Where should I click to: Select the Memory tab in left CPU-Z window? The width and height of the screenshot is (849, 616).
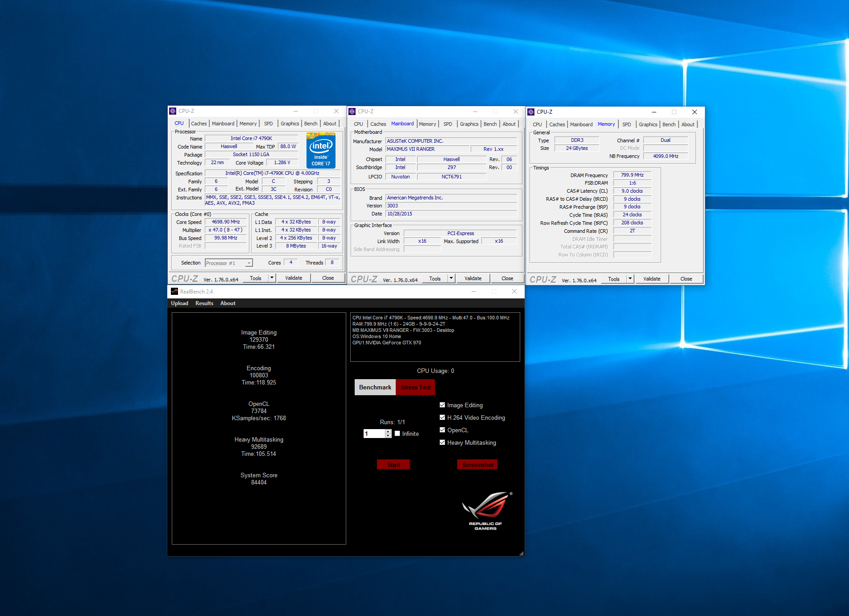click(x=248, y=124)
